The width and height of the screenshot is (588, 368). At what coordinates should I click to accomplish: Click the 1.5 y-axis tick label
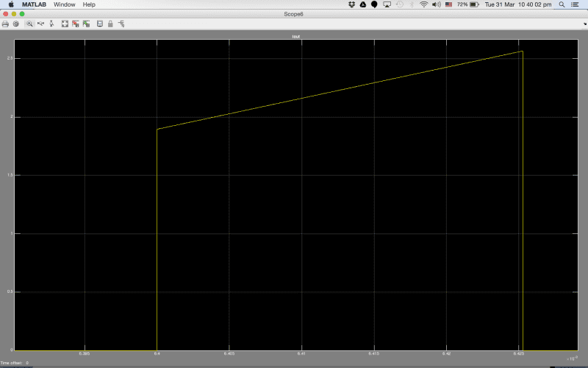click(x=10, y=175)
